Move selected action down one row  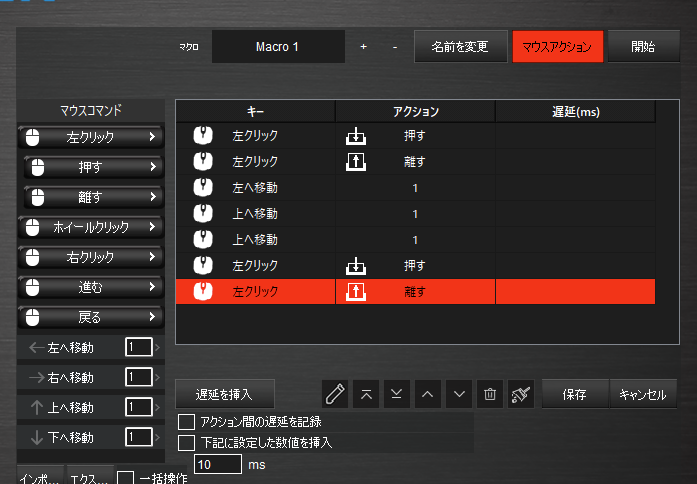[x=459, y=394]
